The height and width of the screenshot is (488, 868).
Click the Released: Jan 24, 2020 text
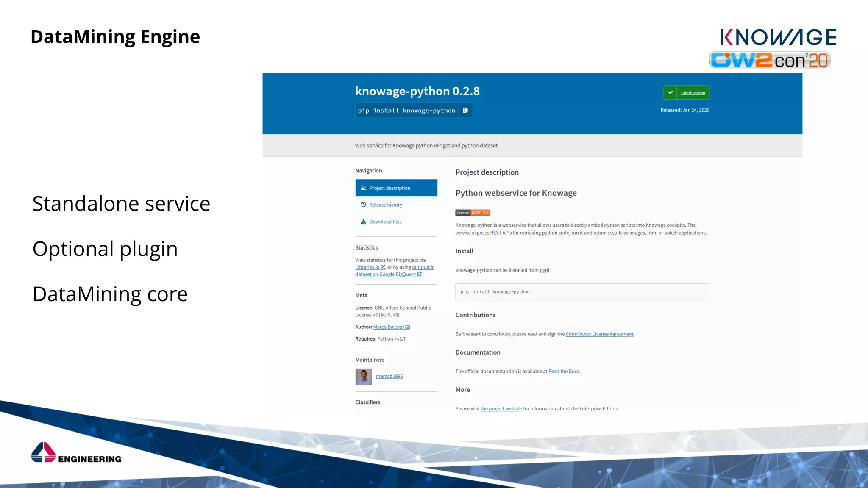point(685,110)
